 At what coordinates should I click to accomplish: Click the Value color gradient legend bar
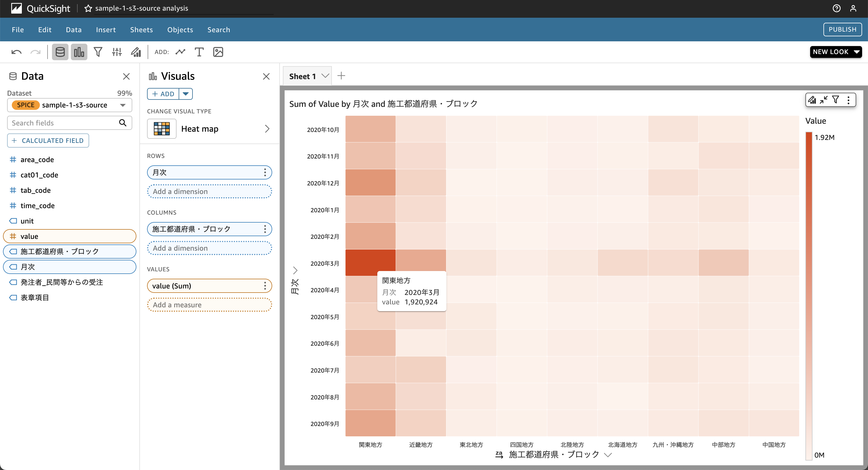pos(809,296)
